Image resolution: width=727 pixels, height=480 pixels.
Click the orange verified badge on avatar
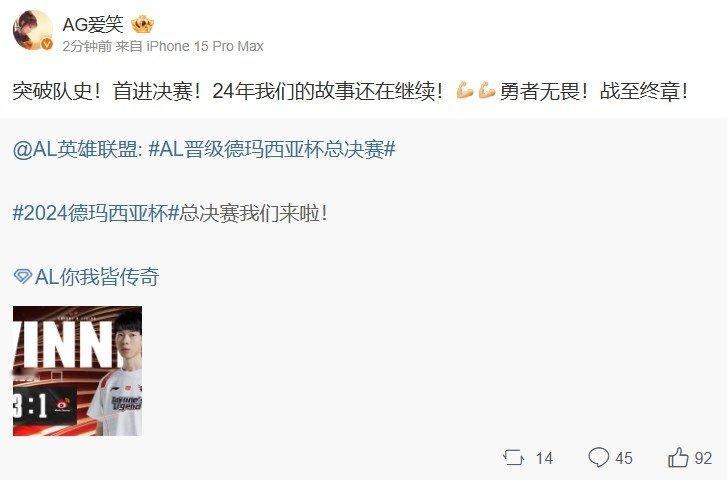[x=47, y=45]
